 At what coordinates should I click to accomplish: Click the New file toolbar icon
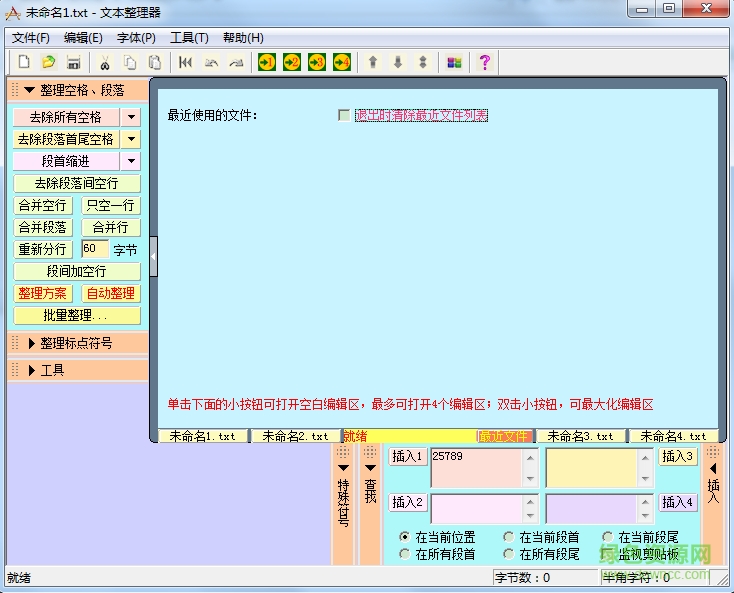pyautogui.click(x=24, y=62)
